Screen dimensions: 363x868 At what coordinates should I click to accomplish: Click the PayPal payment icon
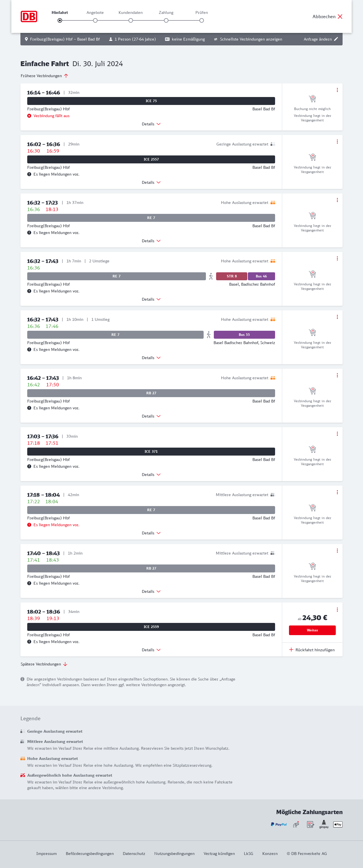[278, 824]
